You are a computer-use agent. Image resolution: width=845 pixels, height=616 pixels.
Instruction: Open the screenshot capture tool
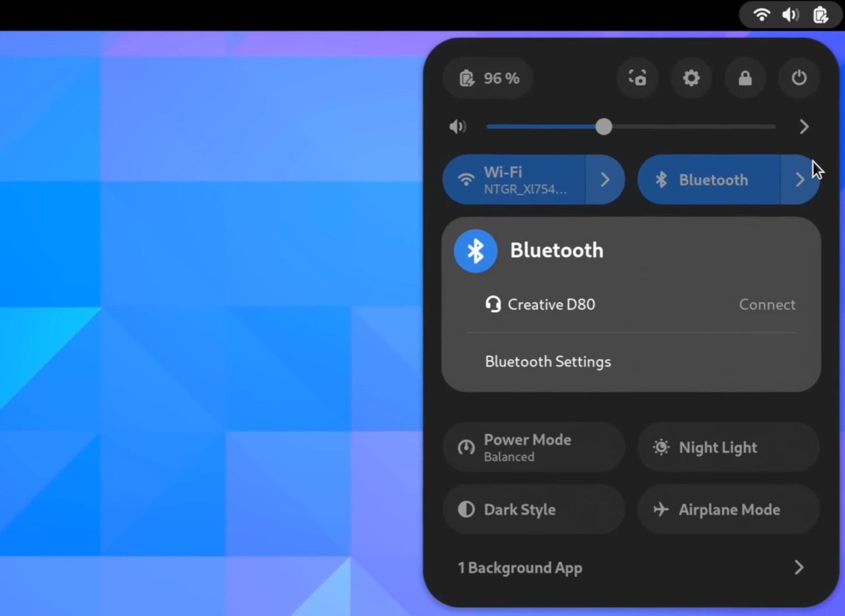click(637, 78)
